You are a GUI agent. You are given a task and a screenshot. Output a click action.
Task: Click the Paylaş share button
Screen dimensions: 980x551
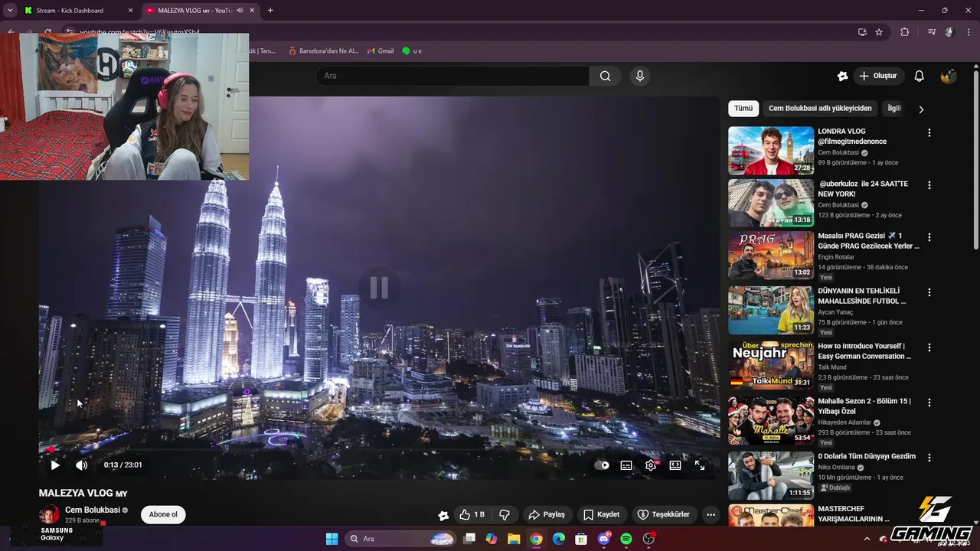[547, 514]
